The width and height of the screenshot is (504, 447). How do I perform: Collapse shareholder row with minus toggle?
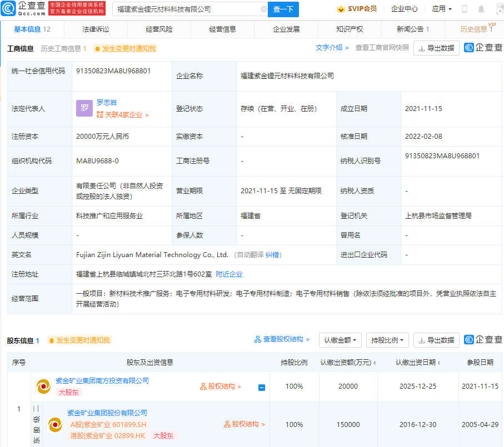(x=262, y=388)
